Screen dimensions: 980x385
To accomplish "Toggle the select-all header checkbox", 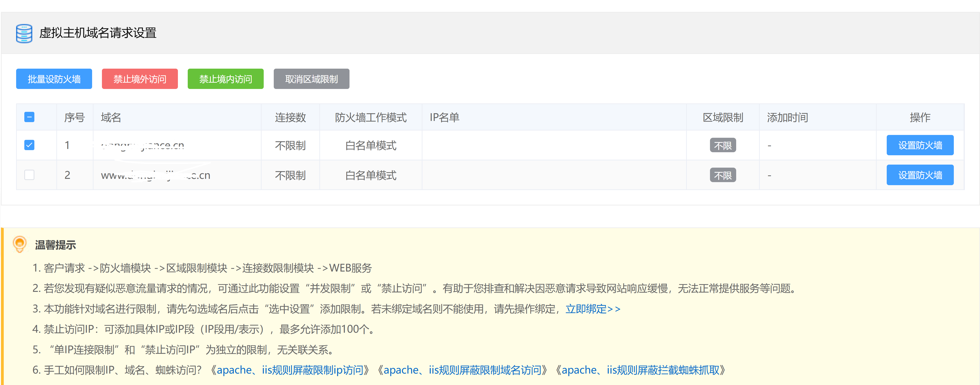I will coord(29,117).
